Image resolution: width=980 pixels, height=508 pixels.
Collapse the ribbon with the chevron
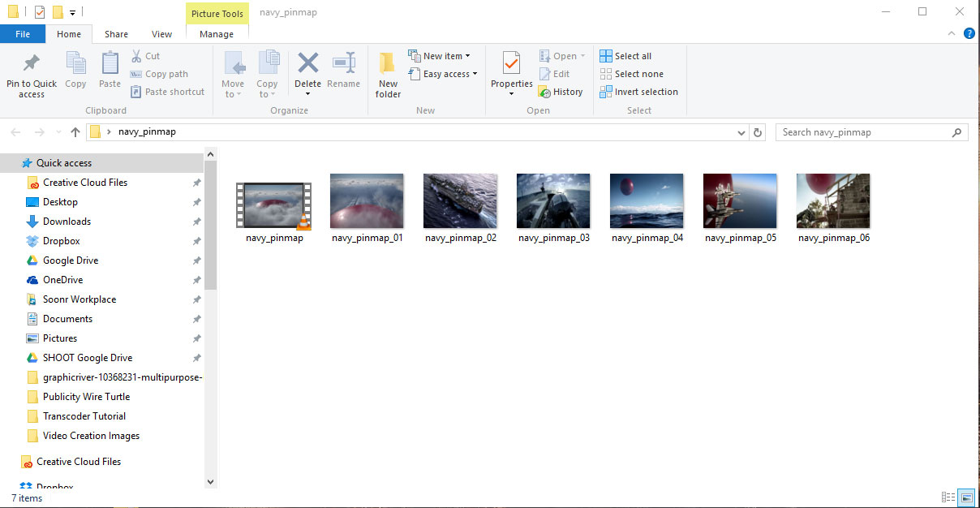tap(952, 34)
